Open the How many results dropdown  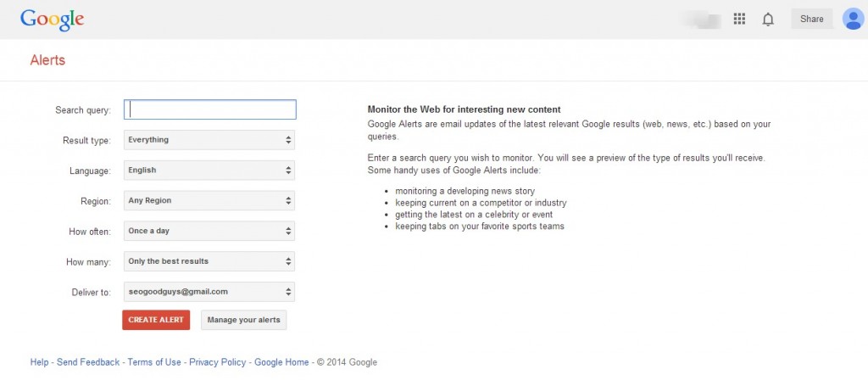click(209, 261)
